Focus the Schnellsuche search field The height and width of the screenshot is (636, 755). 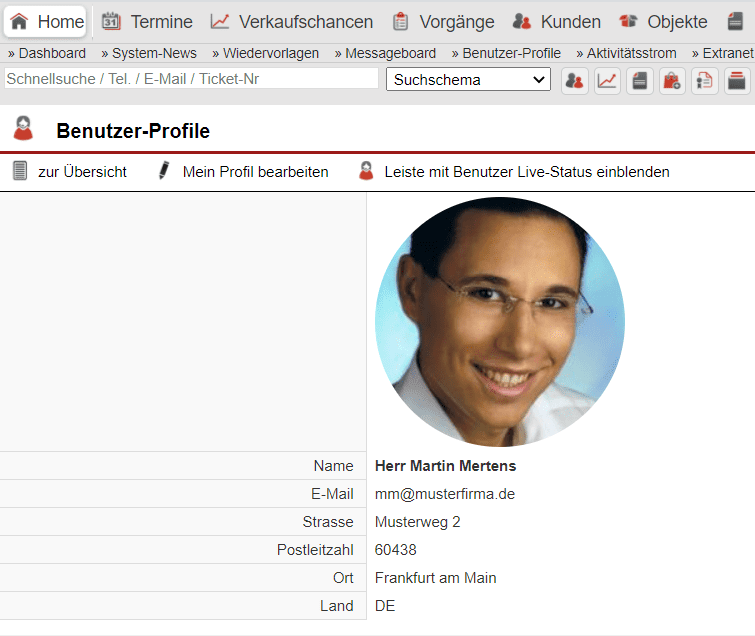pos(191,79)
